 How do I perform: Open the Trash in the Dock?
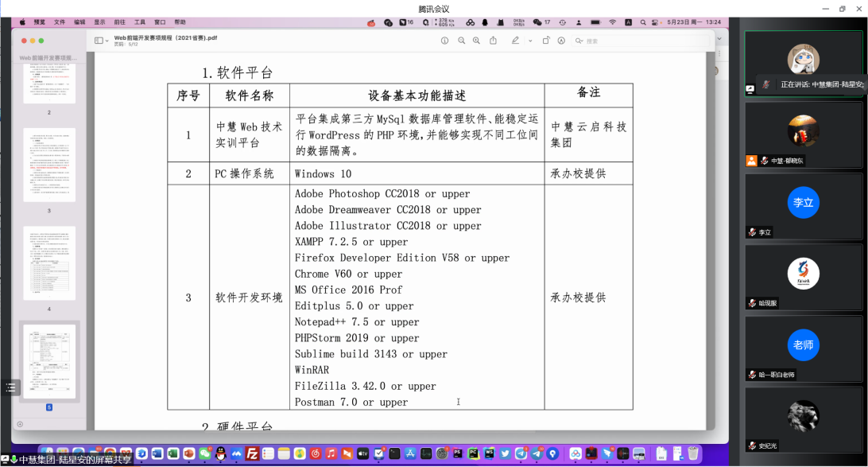[x=693, y=453]
